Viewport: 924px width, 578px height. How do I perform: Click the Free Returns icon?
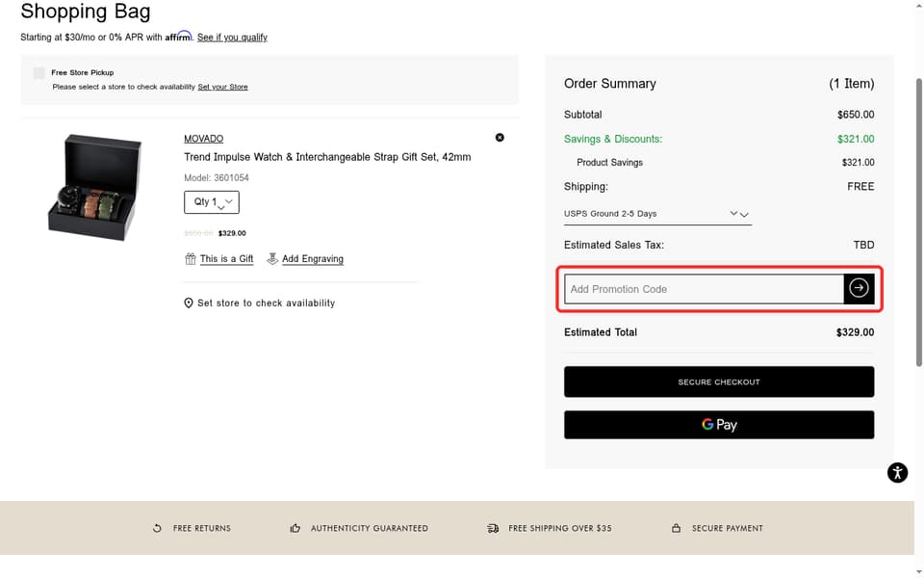(x=157, y=529)
